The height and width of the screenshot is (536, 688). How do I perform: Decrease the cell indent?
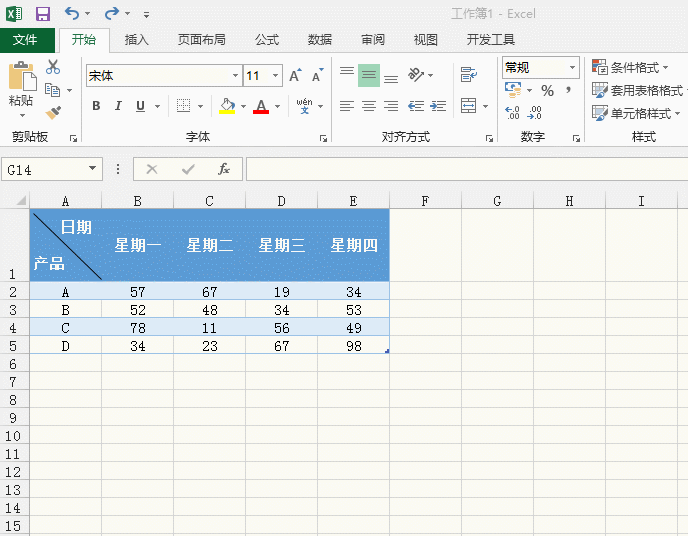pos(416,106)
